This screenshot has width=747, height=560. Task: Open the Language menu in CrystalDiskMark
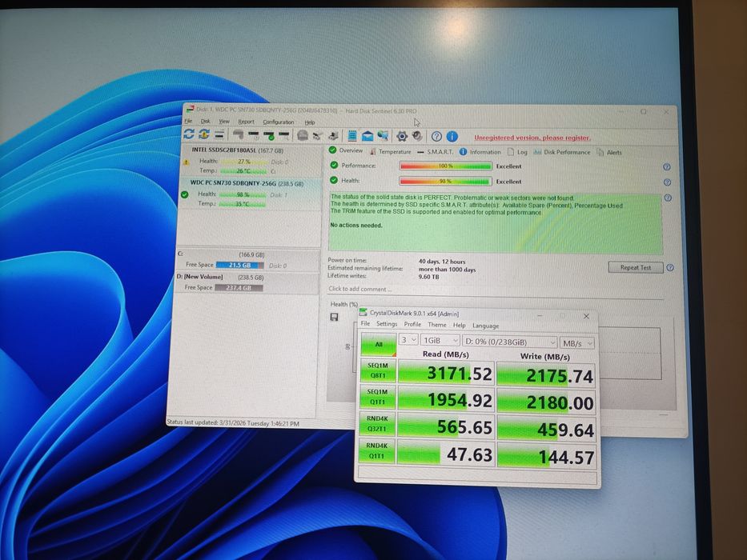tap(486, 326)
